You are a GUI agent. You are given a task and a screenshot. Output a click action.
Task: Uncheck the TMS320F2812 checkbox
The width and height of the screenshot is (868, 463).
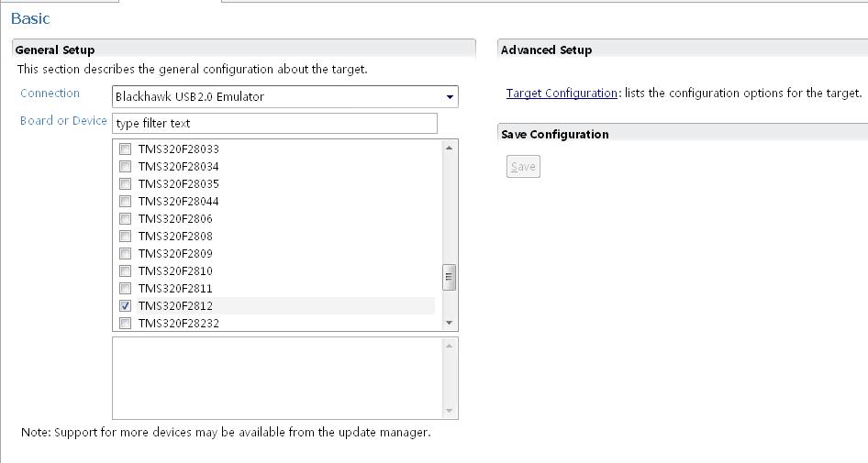click(126, 305)
